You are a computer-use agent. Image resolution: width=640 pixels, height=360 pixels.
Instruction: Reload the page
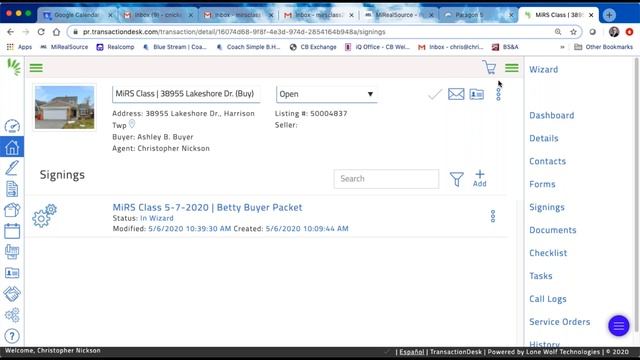click(41, 32)
